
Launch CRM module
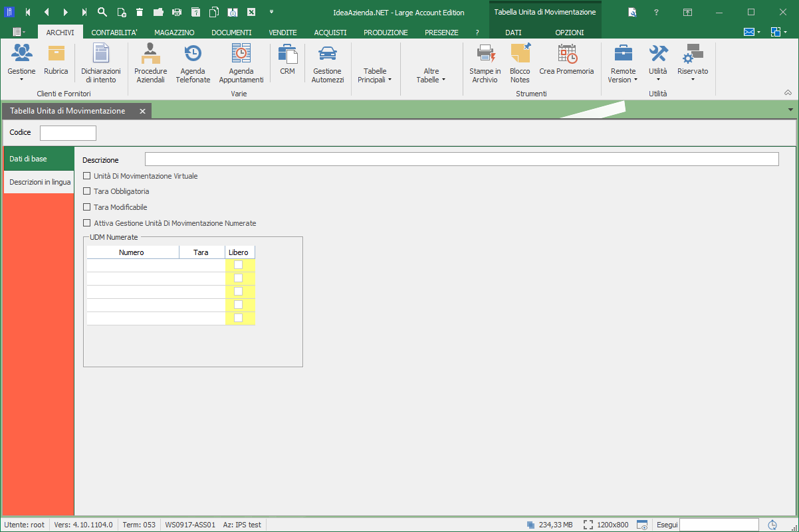pos(287,60)
